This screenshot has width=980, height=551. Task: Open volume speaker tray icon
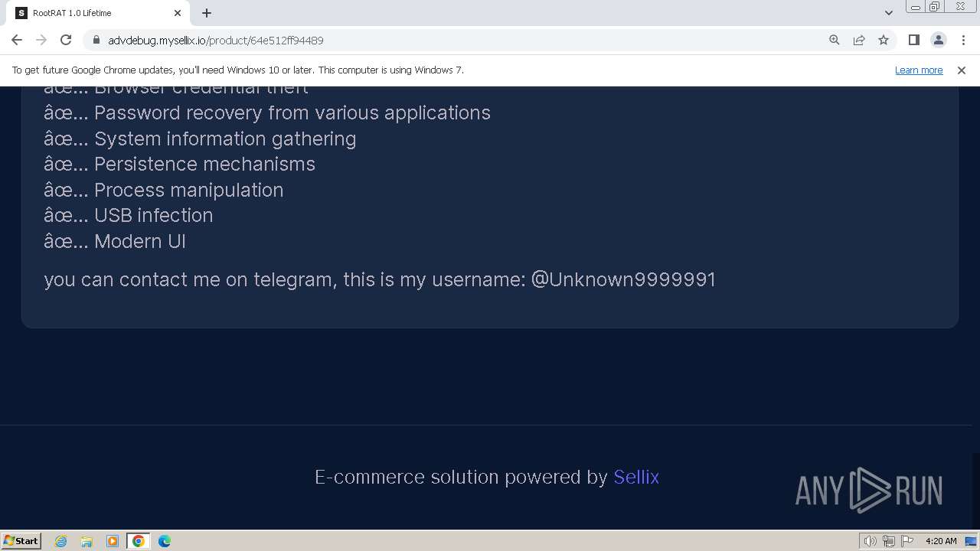point(870,541)
